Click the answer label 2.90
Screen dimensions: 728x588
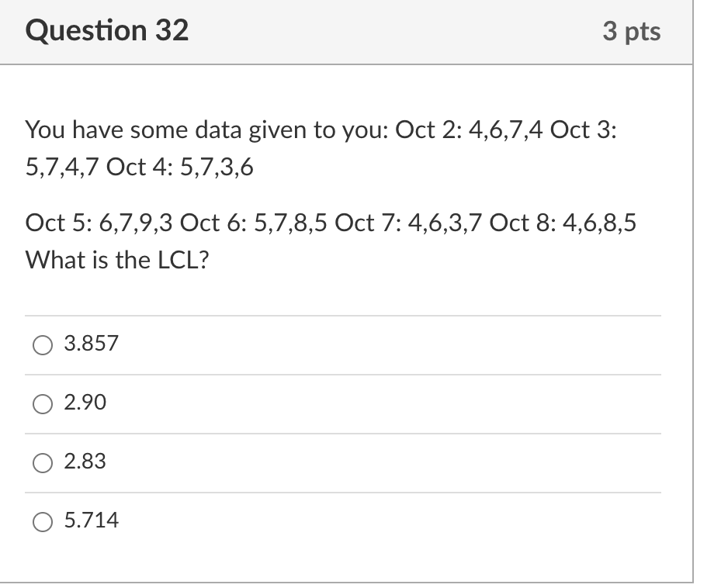tap(85, 403)
